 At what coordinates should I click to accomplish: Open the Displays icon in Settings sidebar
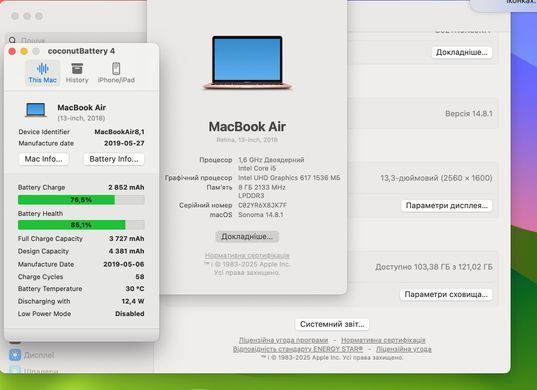point(15,355)
